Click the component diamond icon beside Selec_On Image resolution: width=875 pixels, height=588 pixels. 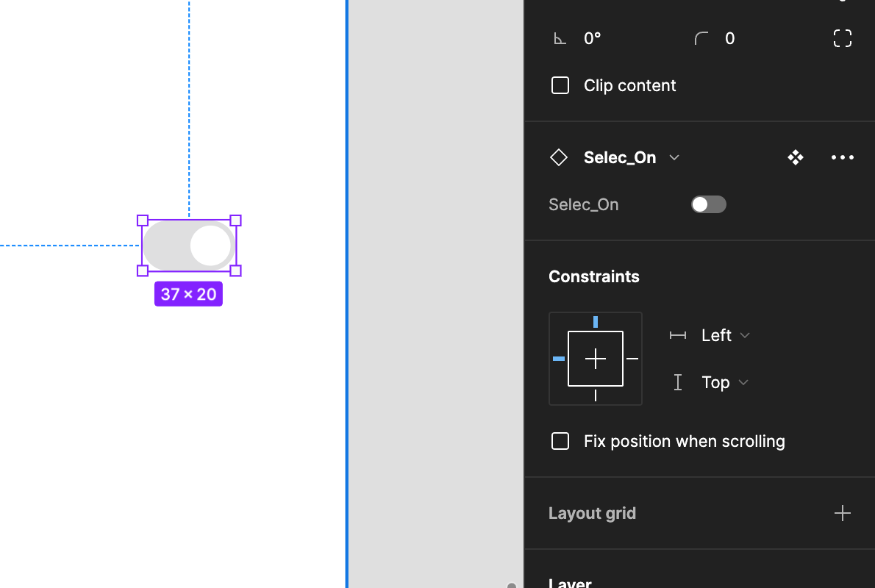tap(559, 157)
